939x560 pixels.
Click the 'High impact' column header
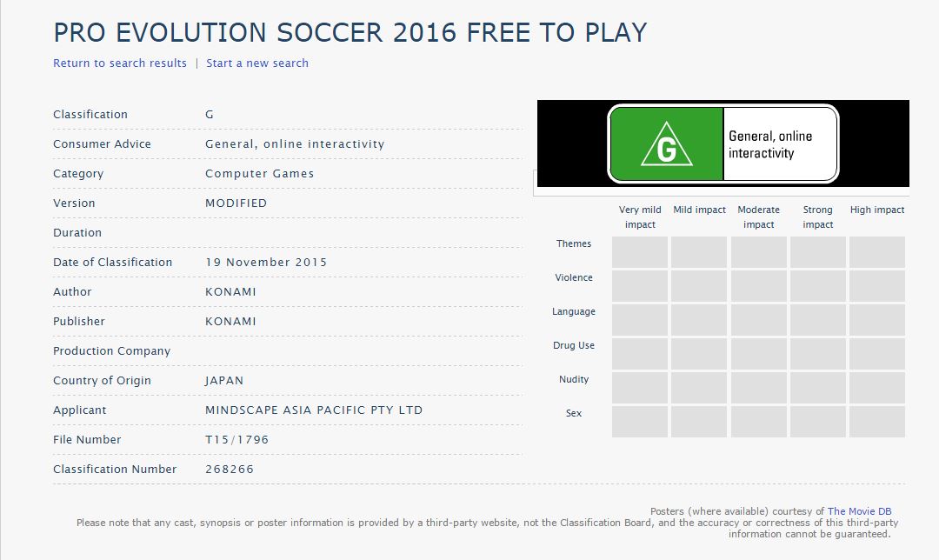[876, 210]
